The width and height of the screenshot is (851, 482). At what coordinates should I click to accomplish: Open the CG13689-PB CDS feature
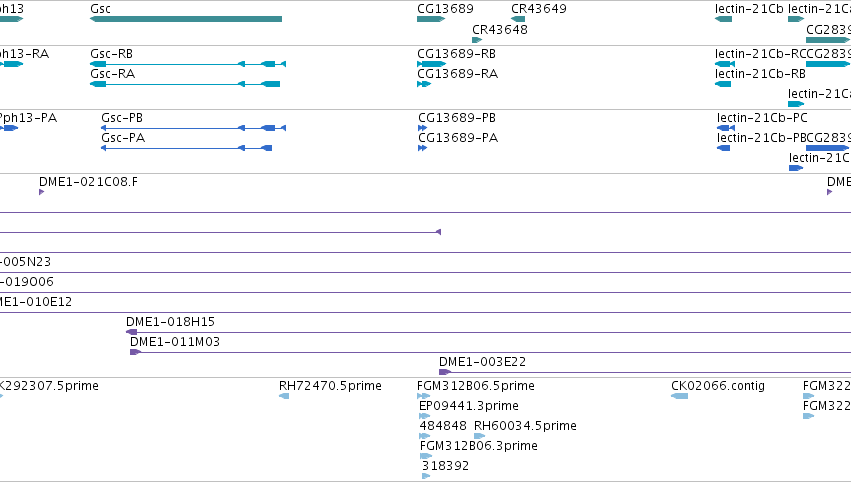pos(423,128)
